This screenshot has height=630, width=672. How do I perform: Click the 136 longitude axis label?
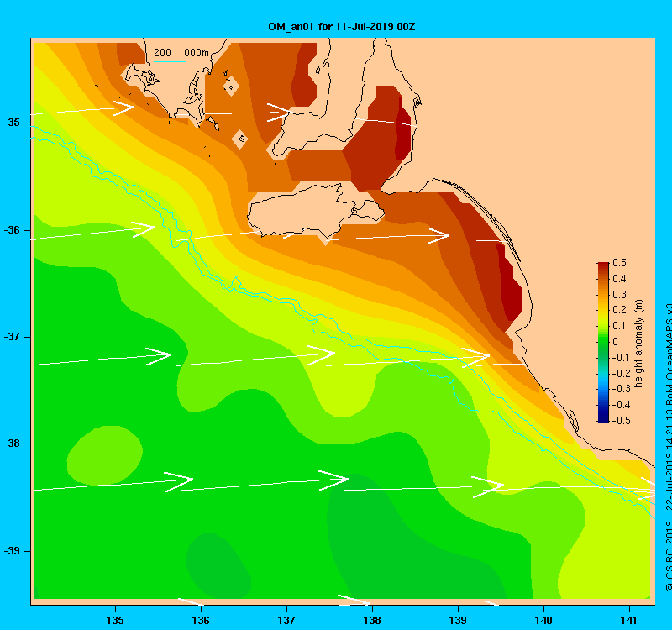coord(201,620)
